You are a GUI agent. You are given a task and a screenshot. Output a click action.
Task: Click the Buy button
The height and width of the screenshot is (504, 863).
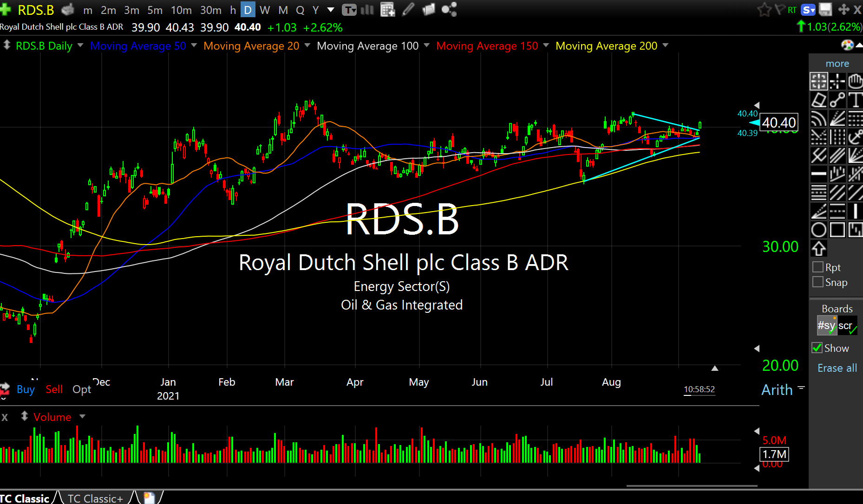[26, 389]
